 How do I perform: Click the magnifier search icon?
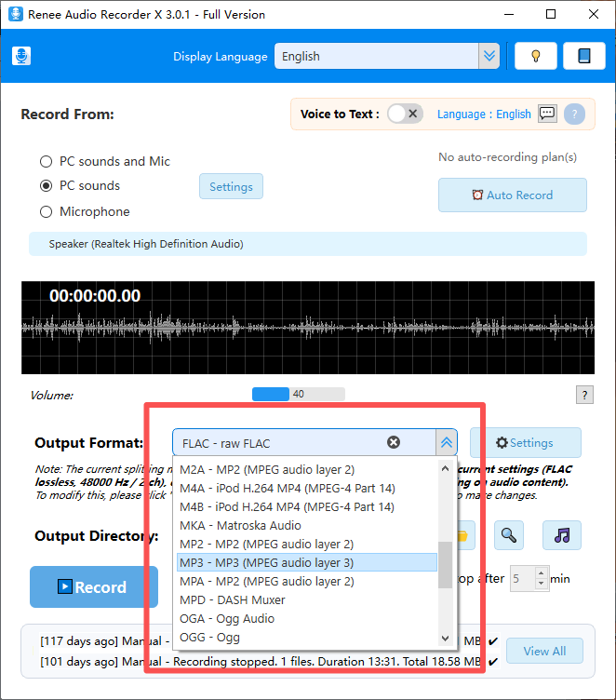(509, 535)
